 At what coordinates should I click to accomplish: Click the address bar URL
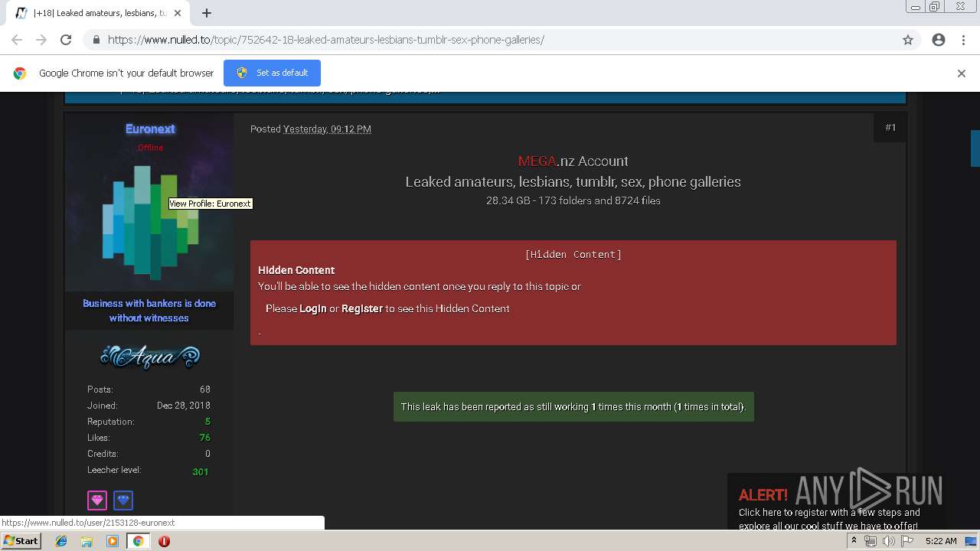[325, 40]
